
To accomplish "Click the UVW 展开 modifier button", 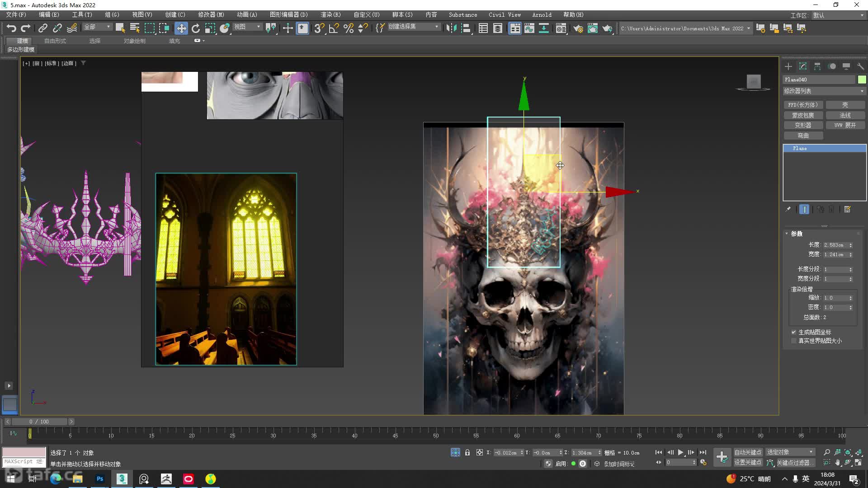I will [845, 125].
